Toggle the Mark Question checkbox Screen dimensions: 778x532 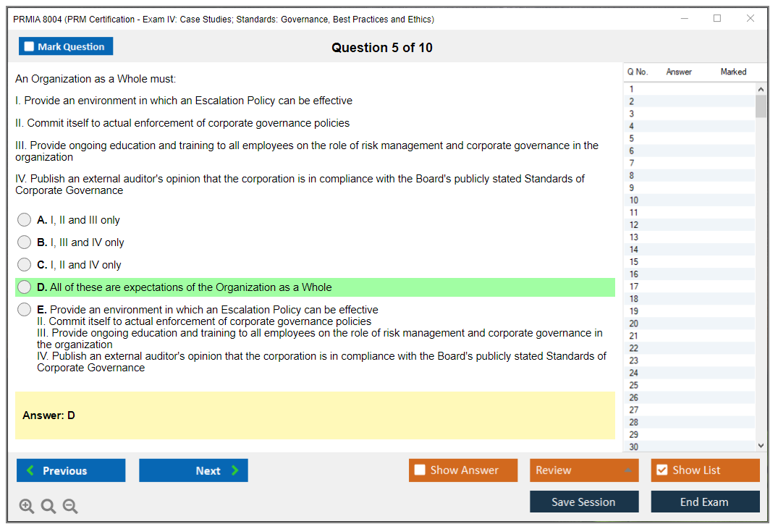[30, 46]
